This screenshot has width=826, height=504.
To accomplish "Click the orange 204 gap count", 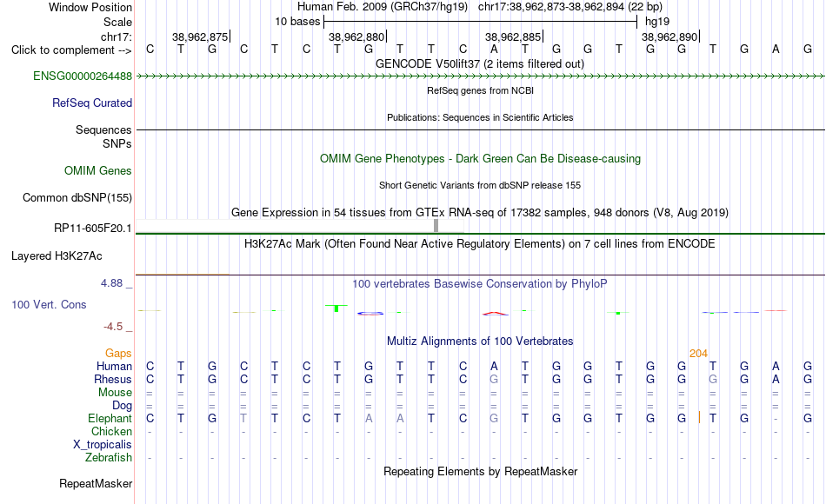I will point(698,354).
